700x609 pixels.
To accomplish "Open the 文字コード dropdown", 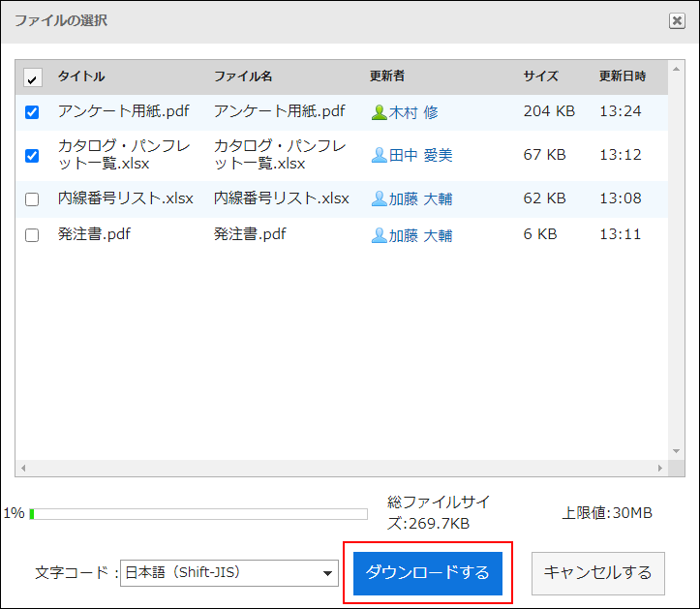I will pos(229,573).
